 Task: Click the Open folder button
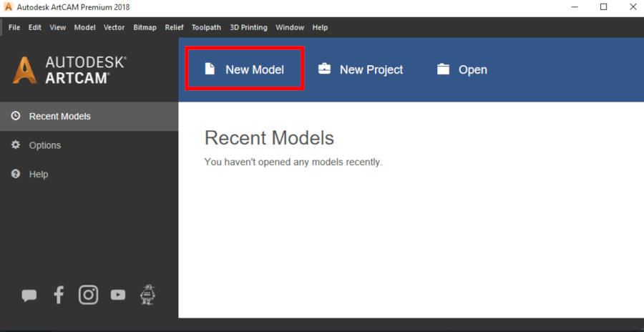tap(462, 69)
